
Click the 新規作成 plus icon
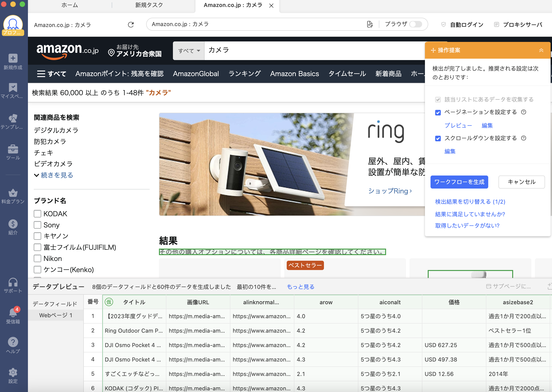(x=13, y=58)
